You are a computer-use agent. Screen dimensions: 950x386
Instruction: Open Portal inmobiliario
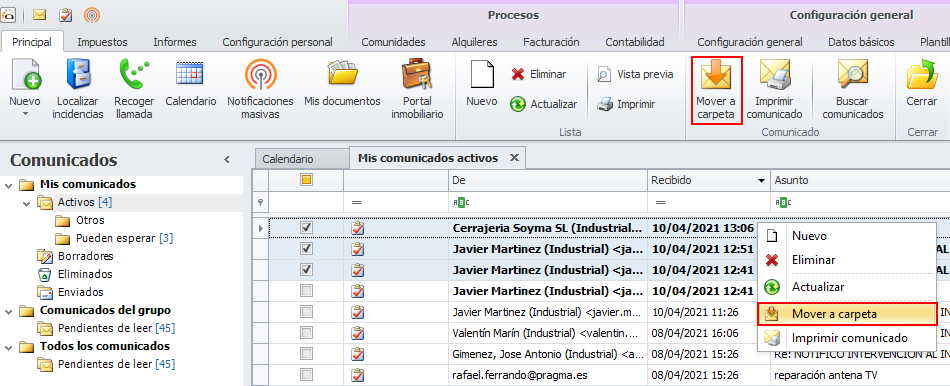(417, 89)
